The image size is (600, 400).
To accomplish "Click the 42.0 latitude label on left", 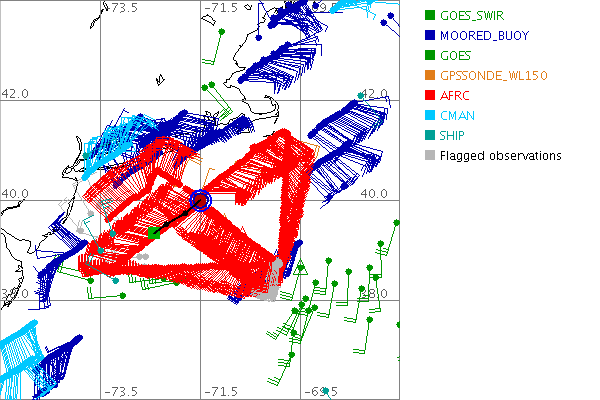I will 16,93.
